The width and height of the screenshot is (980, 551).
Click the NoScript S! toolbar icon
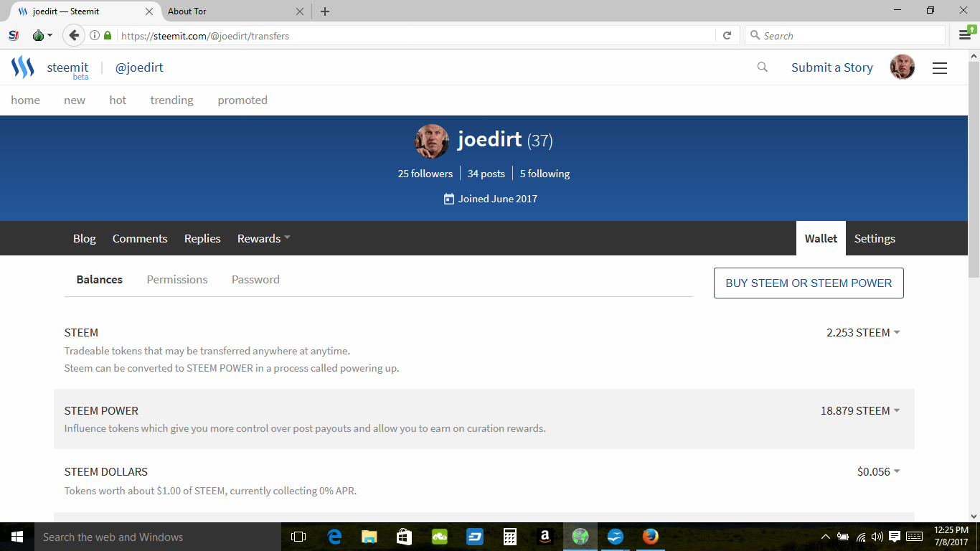coord(14,35)
